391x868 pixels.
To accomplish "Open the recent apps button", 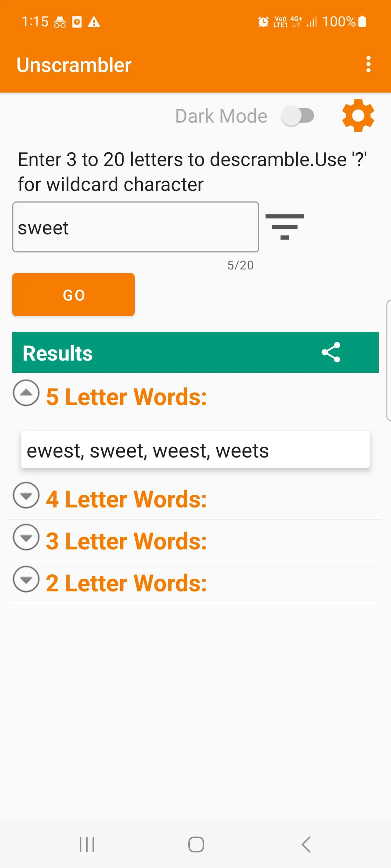I will point(87,845).
